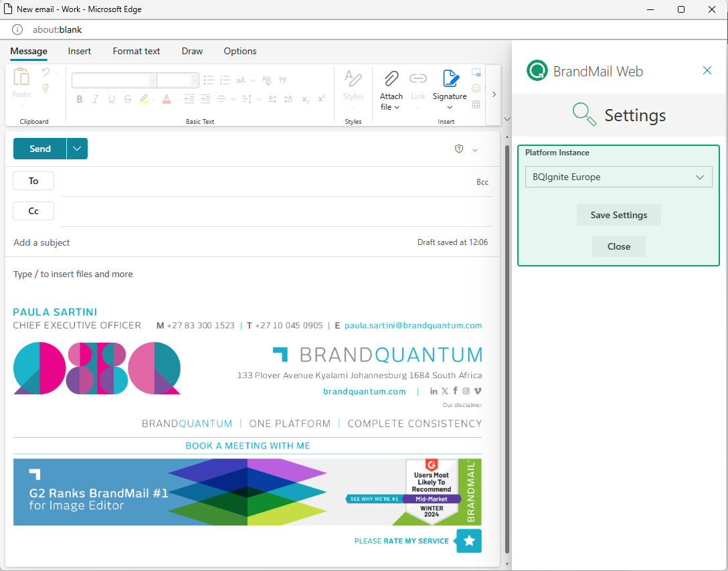Toggle Italic formatting
Viewport: 728px width, 571px height.
click(x=95, y=99)
